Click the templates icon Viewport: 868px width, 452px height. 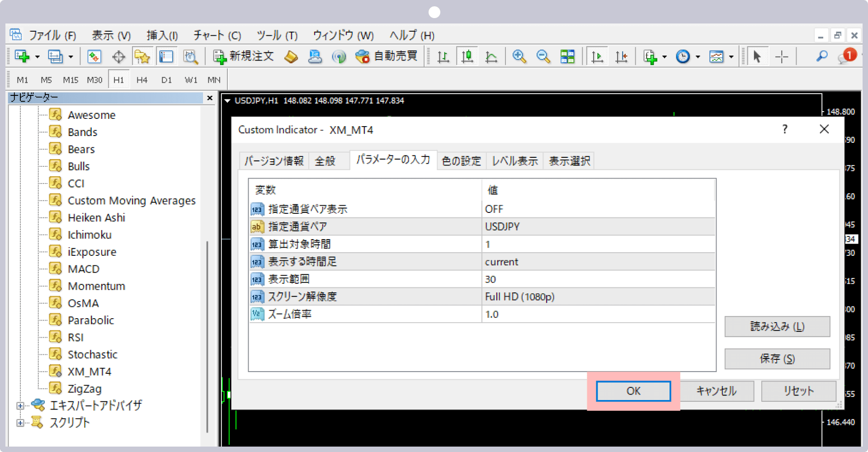[x=717, y=56]
